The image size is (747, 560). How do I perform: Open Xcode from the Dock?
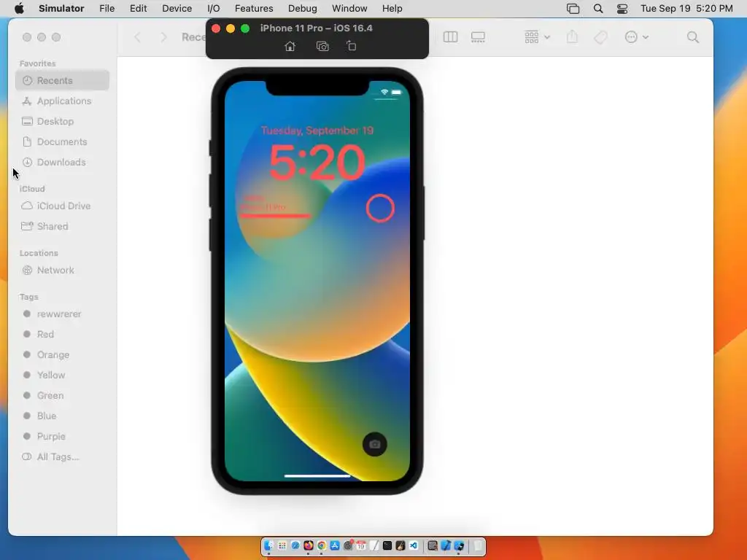click(446, 545)
